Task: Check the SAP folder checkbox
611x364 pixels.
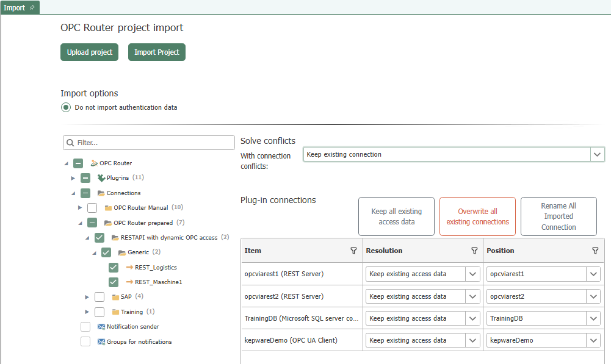Action: (x=99, y=297)
